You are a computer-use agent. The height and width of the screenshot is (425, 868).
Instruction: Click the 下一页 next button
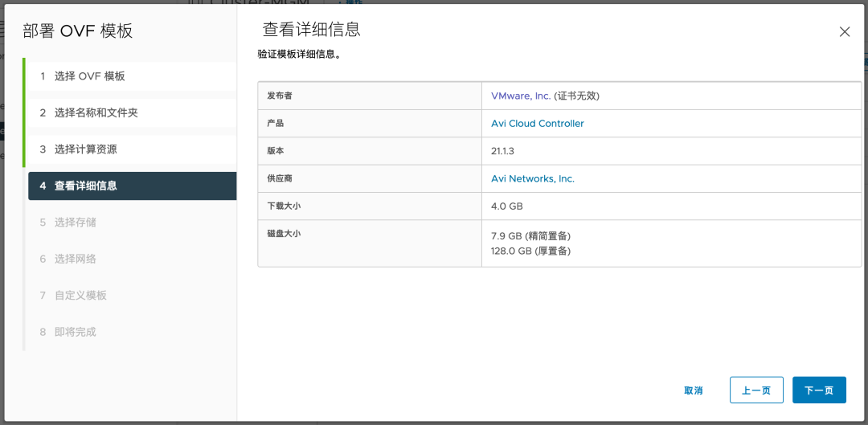click(x=819, y=390)
